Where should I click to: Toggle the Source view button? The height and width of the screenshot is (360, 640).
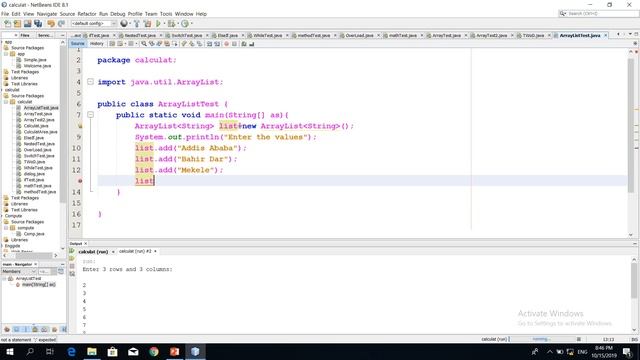pos(78,44)
